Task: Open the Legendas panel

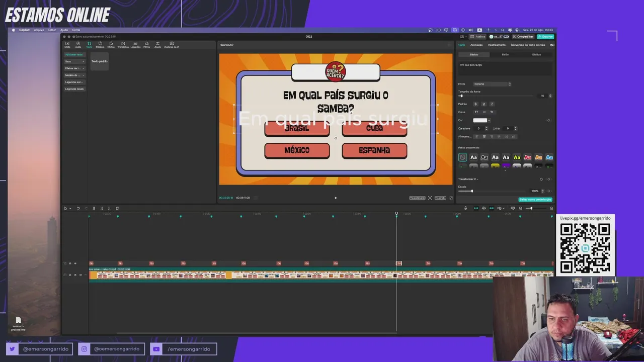Action: 135,45
